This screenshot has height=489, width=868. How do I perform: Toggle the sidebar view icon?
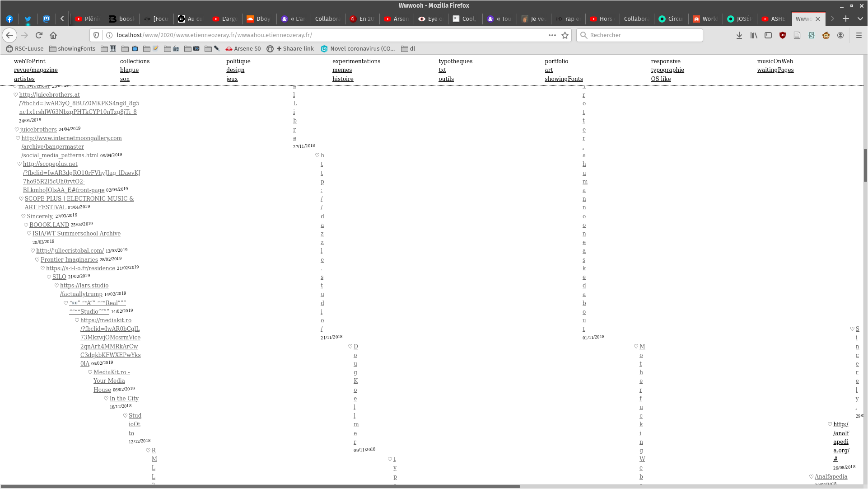pyautogui.click(x=768, y=35)
